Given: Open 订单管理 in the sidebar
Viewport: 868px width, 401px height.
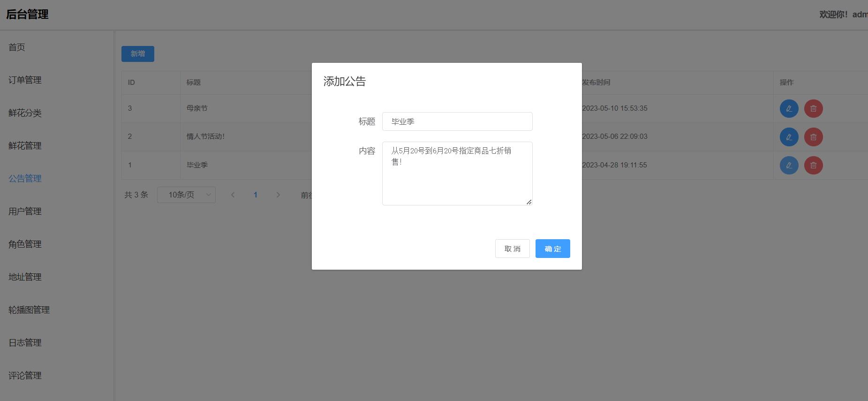Looking at the screenshot, I should click(25, 80).
